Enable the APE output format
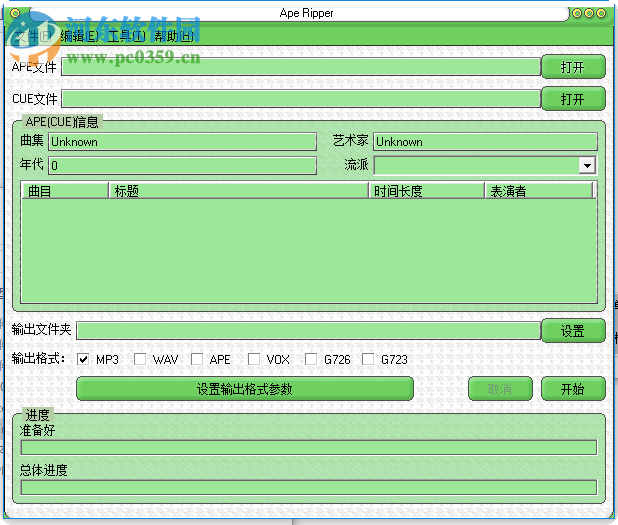Image resolution: width=618 pixels, height=525 pixels. (x=197, y=359)
